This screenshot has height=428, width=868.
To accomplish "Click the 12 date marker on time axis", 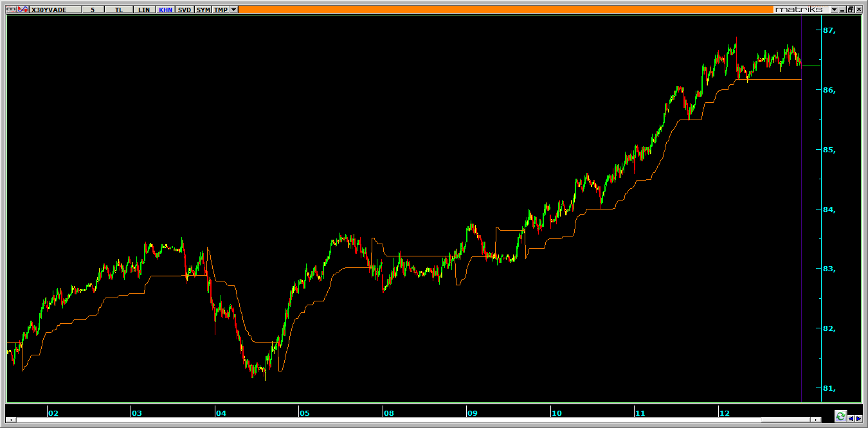I will [x=724, y=413].
